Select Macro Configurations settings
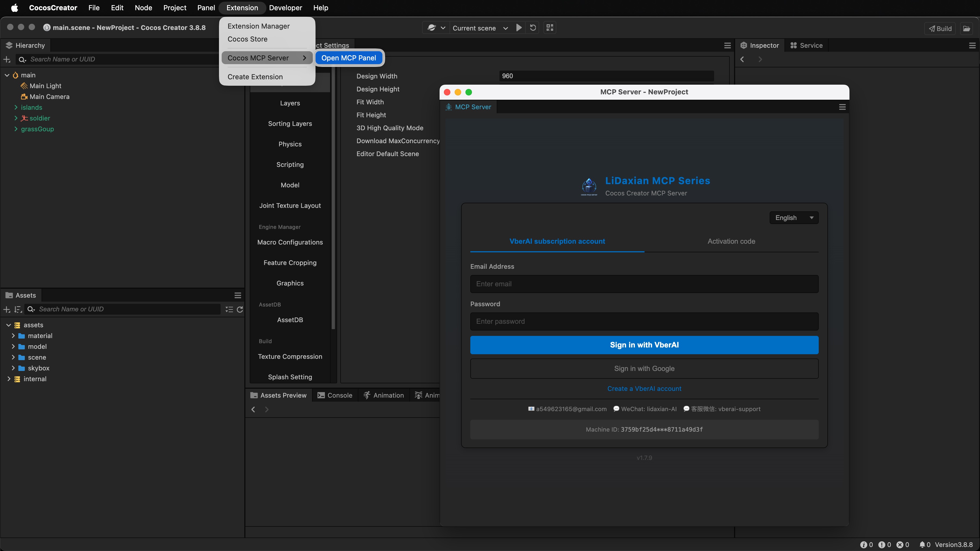The height and width of the screenshot is (551, 980). pyautogui.click(x=290, y=242)
